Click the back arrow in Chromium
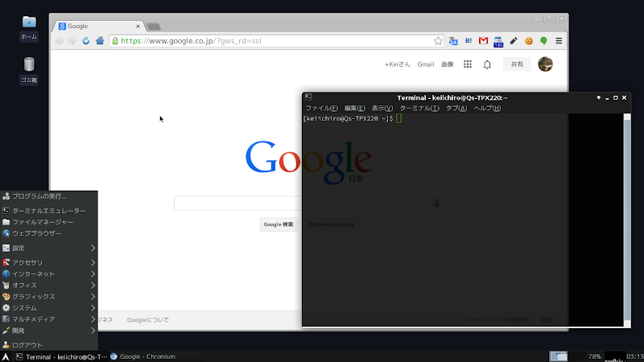644x362 pixels. point(59,41)
